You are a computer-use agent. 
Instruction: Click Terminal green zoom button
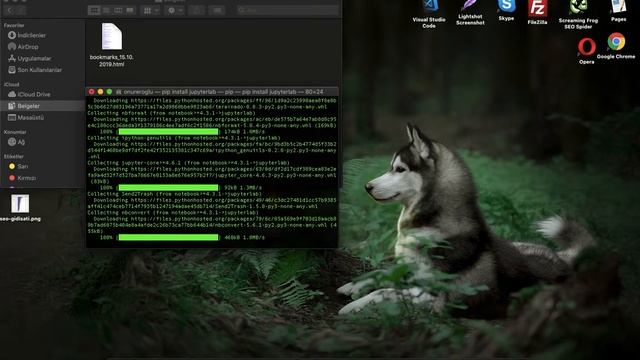point(109,92)
